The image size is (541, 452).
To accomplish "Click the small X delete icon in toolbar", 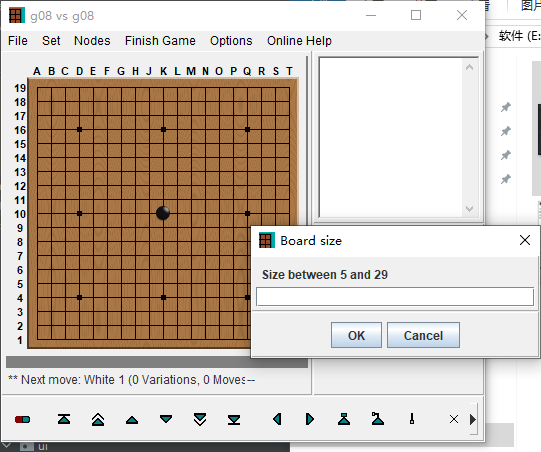I will pos(454,419).
